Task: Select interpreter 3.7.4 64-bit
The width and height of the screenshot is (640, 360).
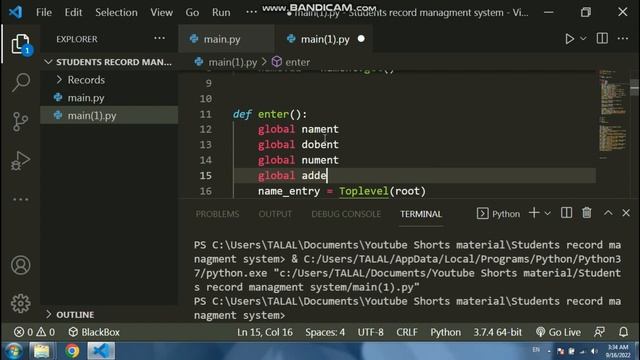Action: tap(498, 332)
